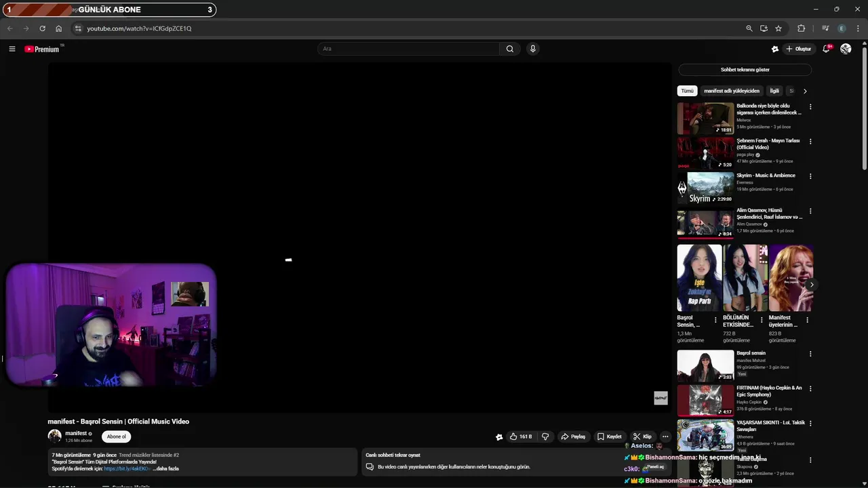The height and width of the screenshot is (488, 868).
Task: Click Evemess channel name
Action: click(x=745, y=182)
